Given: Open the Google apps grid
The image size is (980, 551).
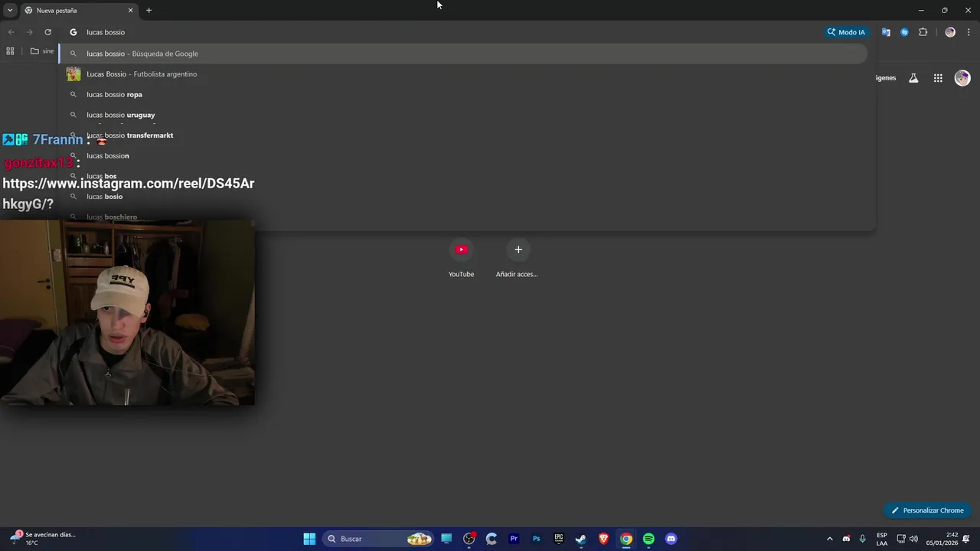Looking at the screenshot, I should [938, 78].
